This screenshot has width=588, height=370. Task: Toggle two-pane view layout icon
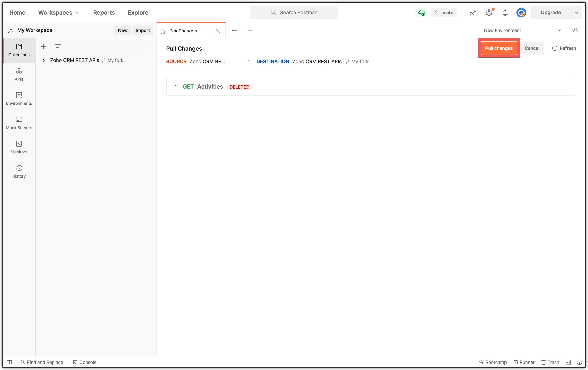568,362
